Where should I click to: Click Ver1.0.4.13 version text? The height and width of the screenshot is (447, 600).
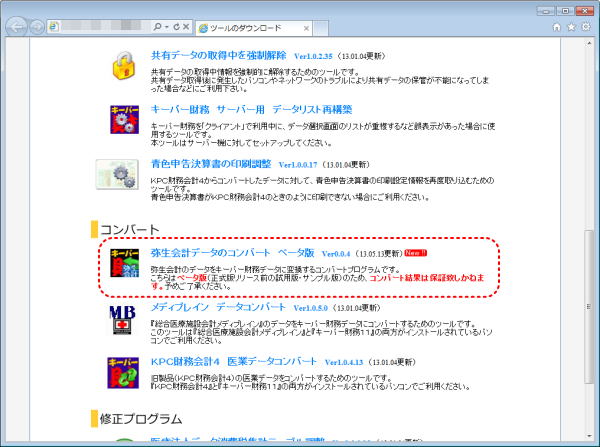point(344,362)
